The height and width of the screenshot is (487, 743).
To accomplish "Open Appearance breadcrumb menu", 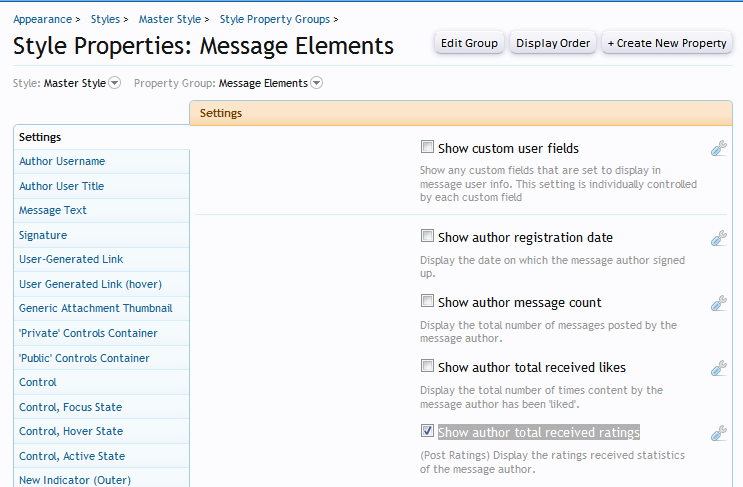I will 42,19.
